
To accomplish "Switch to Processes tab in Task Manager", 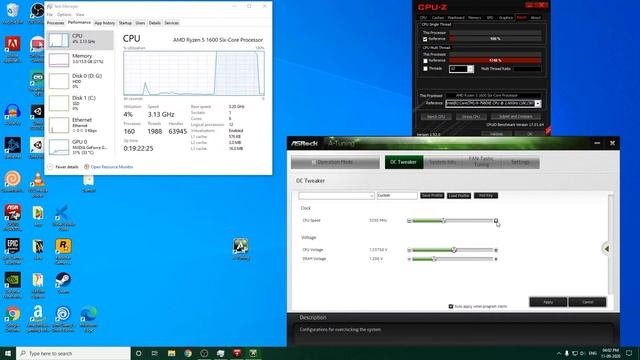I will [x=56, y=23].
